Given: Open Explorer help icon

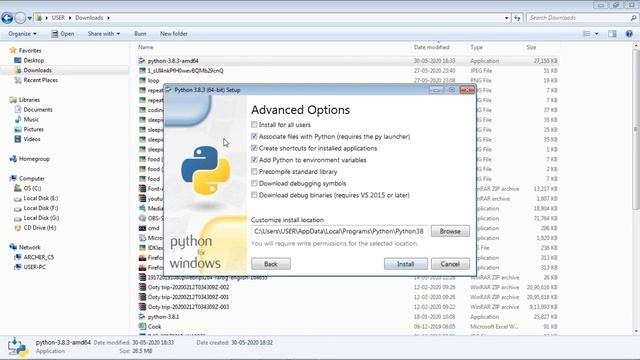Looking at the screenshot, I should click(629, 34).
